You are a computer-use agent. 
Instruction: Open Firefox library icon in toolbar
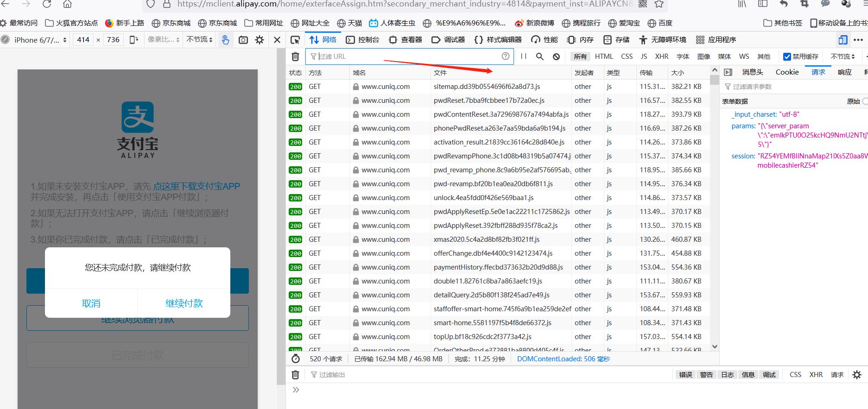click(742, 4)
